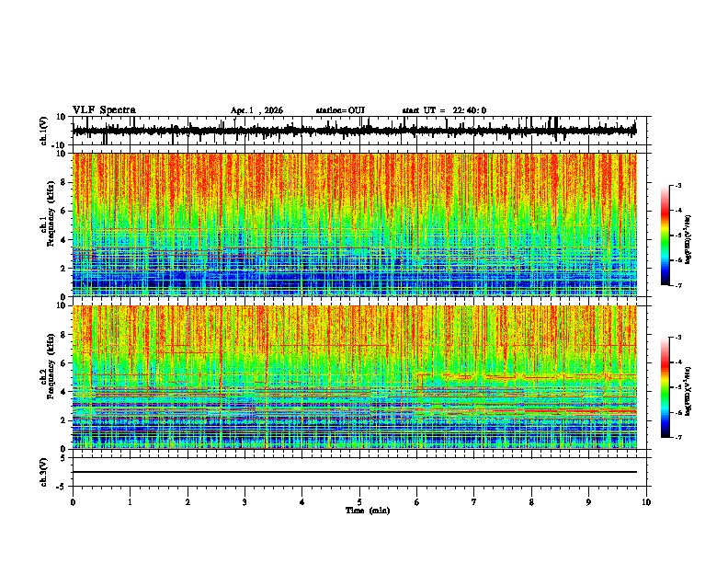Click the "ch.1(V)" axis label
The image size is (728, 563).
pyautogui.click(x=45, y=131)
